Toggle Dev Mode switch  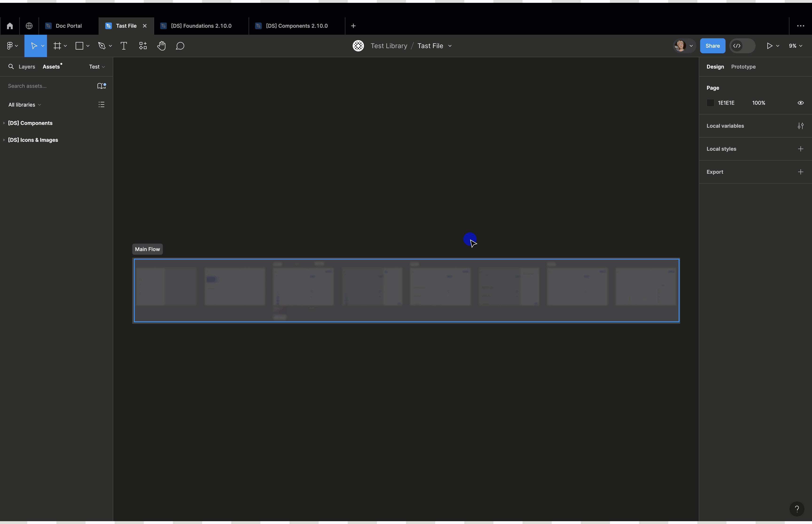click(742, 46)
